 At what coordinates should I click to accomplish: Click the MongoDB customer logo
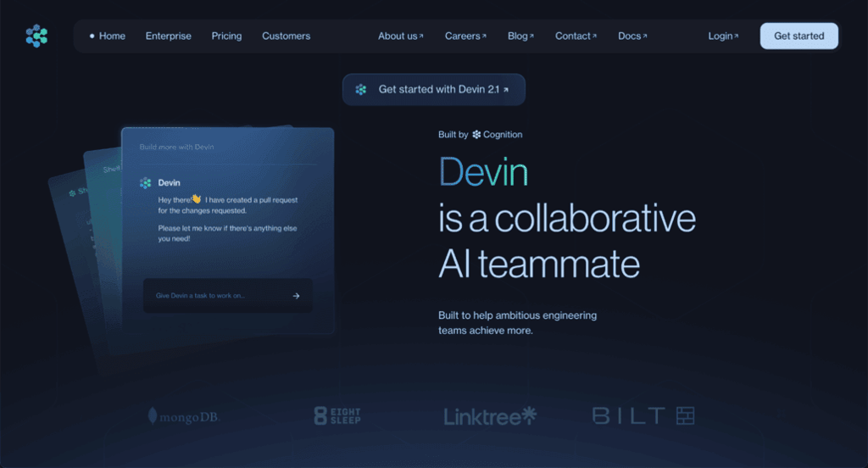[x=184, y=416]
